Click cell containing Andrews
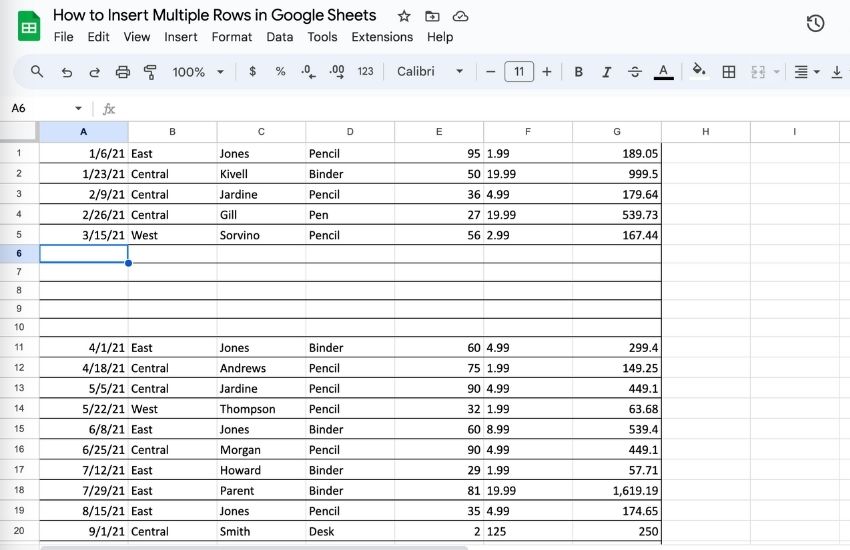 (261, 368)
